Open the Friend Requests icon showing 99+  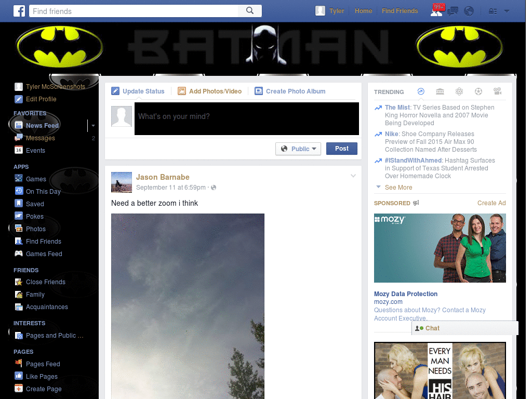pyautogui.click(x=436, y=11)
